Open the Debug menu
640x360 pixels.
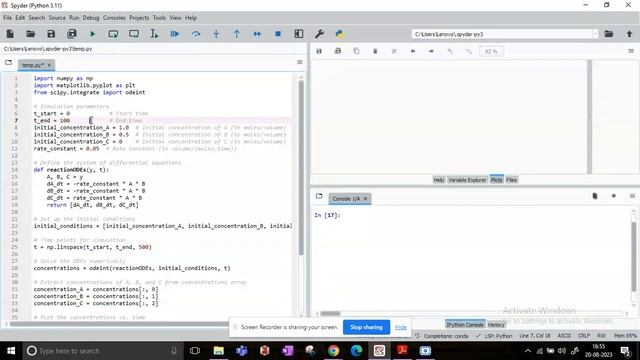91,18
